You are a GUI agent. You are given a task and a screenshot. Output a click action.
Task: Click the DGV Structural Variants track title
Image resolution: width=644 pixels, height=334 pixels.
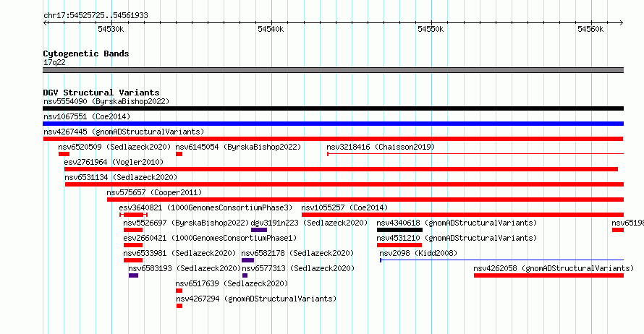(x=101, y=93)
